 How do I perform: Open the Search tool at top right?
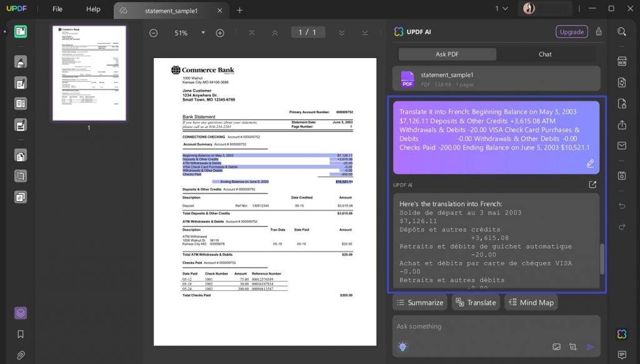(x=622, y=31)
